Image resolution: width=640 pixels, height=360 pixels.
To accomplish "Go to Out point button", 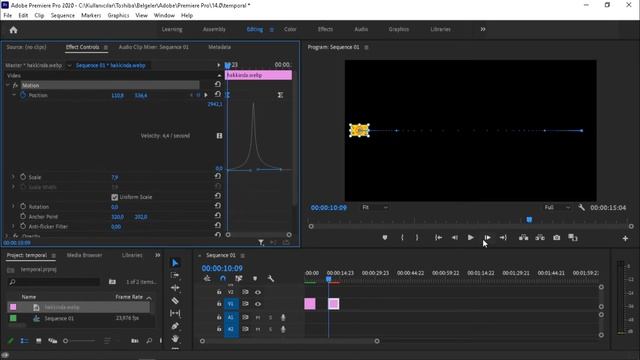I will [503, 238].
